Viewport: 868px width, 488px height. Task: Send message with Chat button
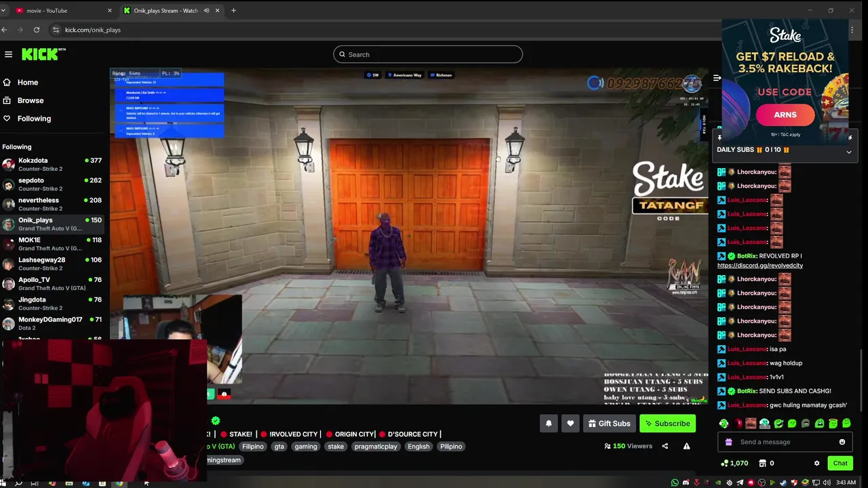[840, 464]
